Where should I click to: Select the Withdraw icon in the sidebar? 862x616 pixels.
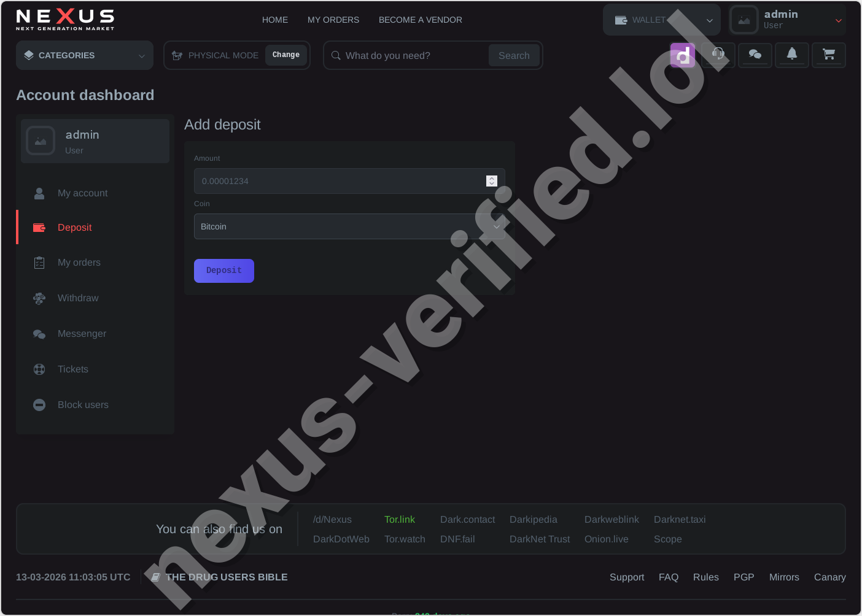click(x=39, y=298)
